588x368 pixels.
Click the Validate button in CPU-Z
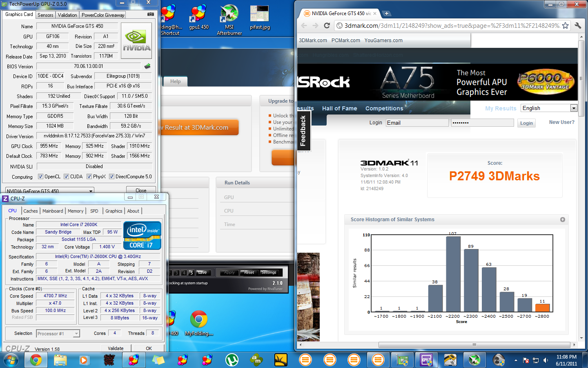[116, 348]
